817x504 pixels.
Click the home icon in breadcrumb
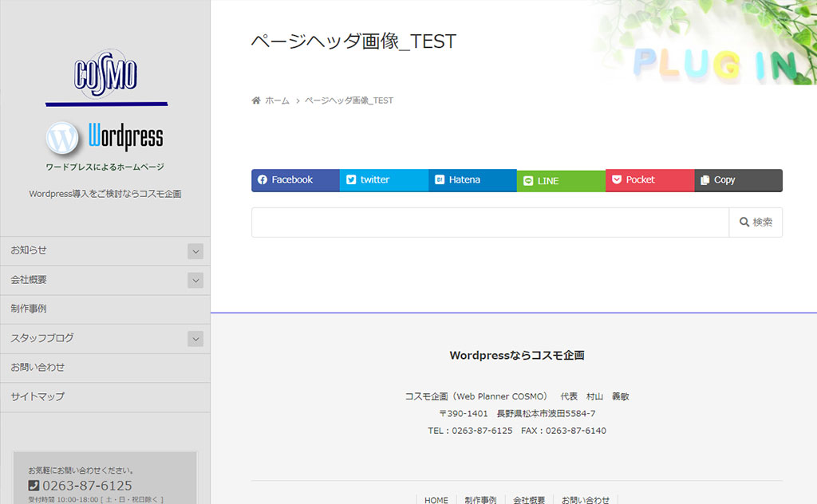pos(256,100)
